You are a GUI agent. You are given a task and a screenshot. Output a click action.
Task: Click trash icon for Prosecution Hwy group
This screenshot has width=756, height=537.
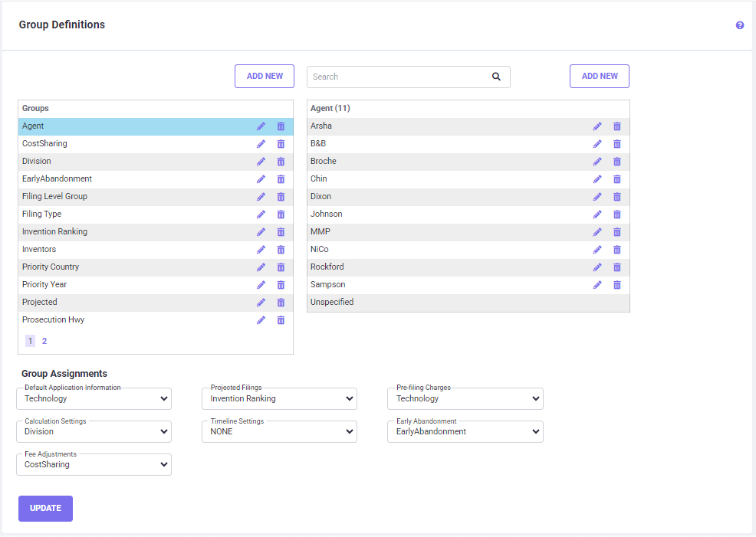pyautogui.click(x=281, y=320)
